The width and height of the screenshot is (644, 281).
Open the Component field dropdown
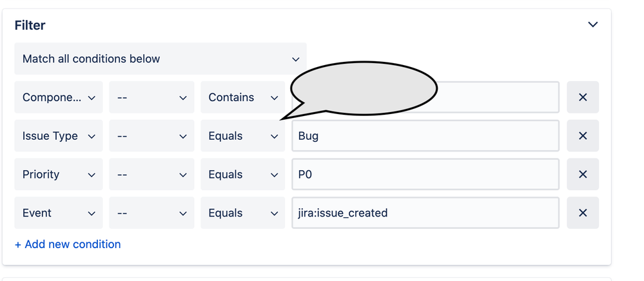click(x=59, y=97)
